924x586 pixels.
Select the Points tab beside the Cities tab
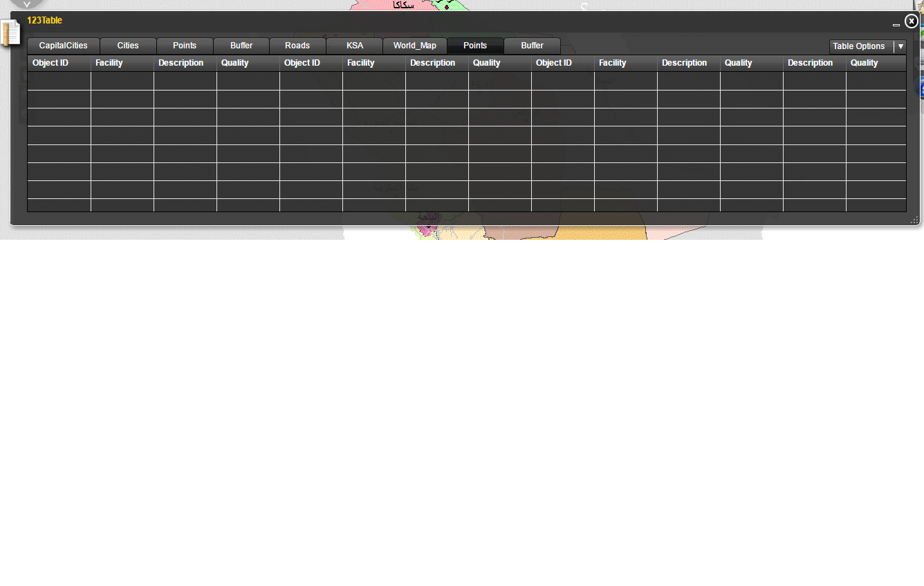[185, 46]
